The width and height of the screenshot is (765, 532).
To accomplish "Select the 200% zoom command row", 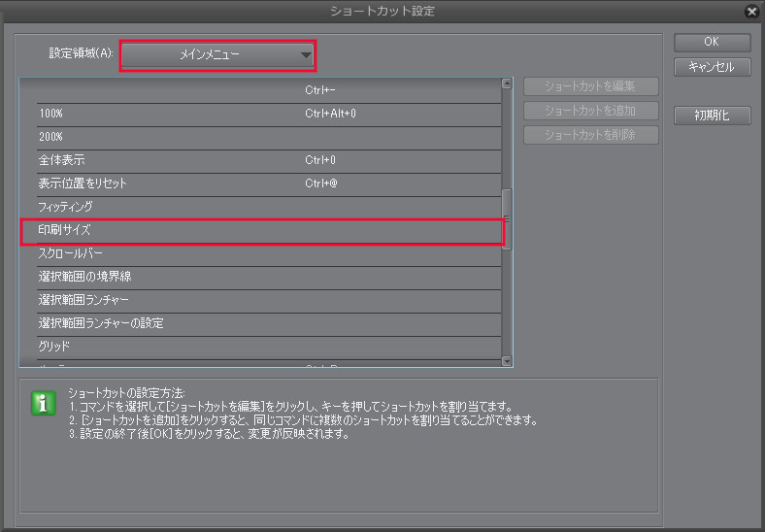I will tap(269, 138).
